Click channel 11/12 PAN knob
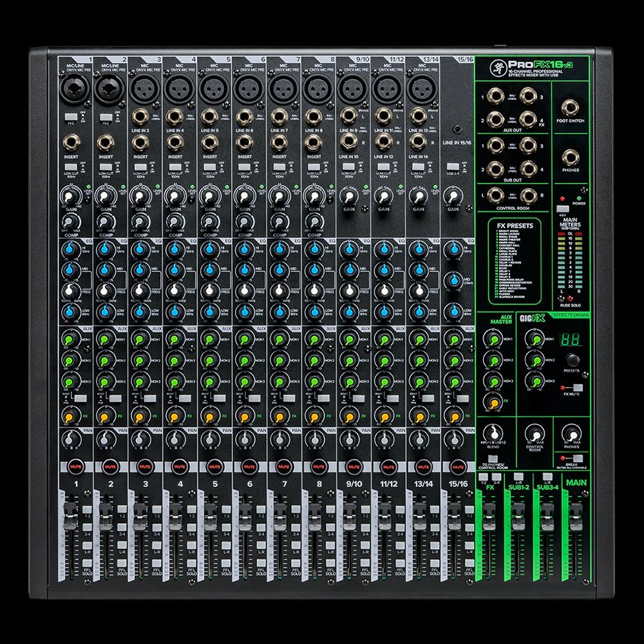The height and width of the screenshot is (644, 644). 384,440
